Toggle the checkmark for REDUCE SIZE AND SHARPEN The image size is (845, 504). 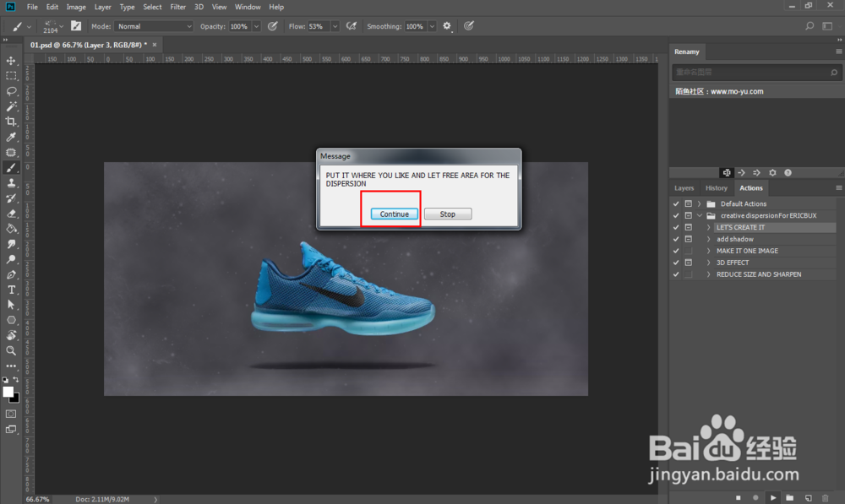[x=676, y=274]
